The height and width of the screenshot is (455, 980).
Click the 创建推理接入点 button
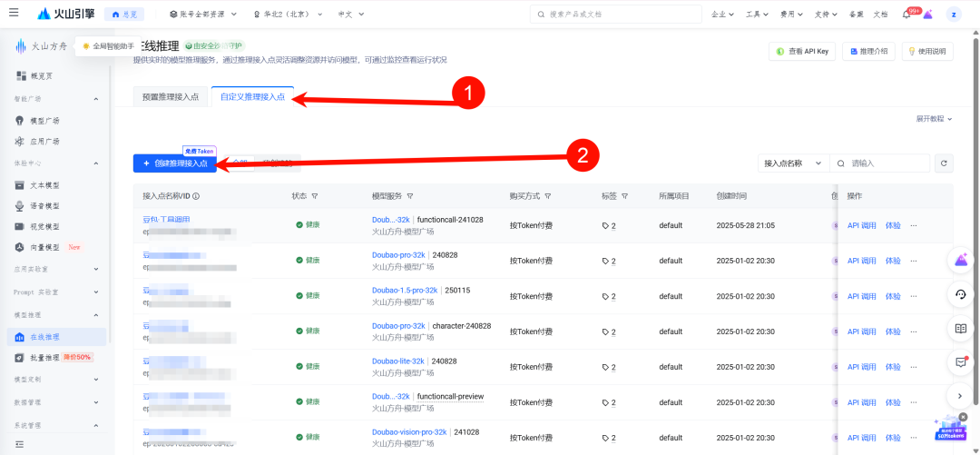point(175,163)
